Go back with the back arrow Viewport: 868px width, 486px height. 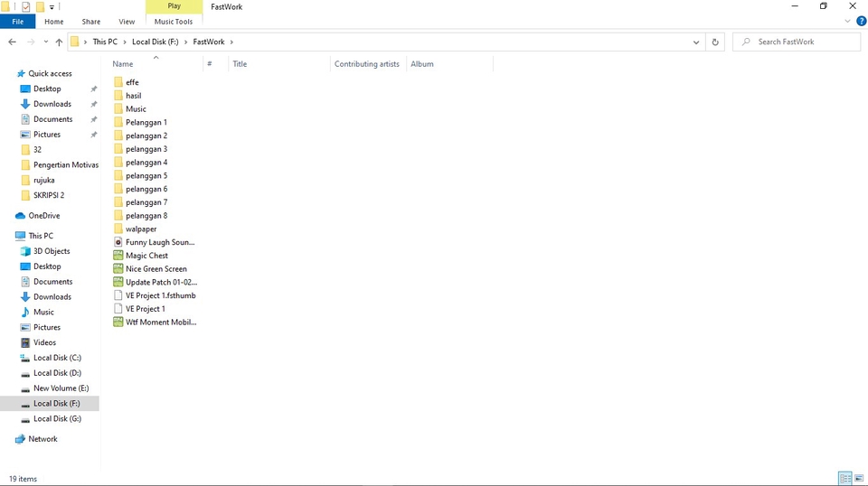[12, 42]
